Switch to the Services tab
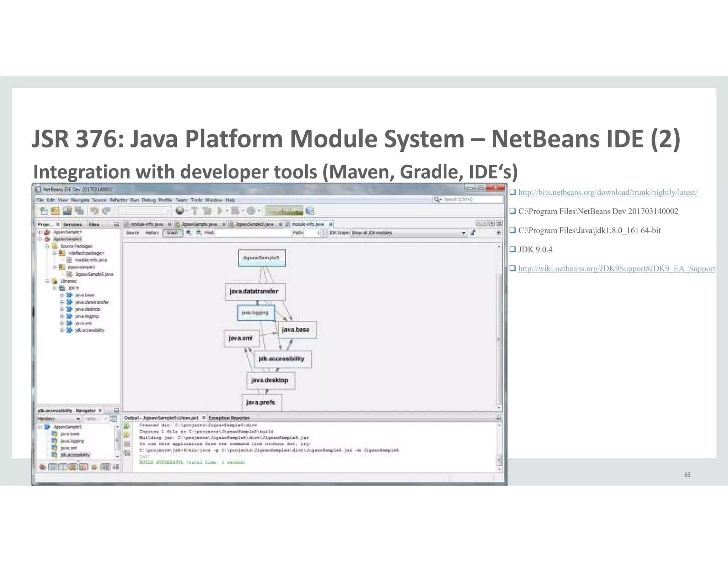The width and height of the screenshot is (728, 562). coord(73,225)
